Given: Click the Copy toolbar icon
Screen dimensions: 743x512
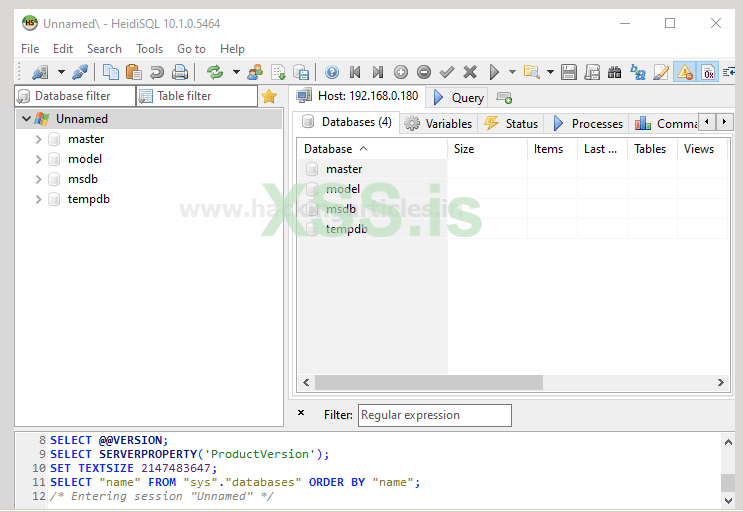Looking at the screenshot, I should click(x=111, y=72).
